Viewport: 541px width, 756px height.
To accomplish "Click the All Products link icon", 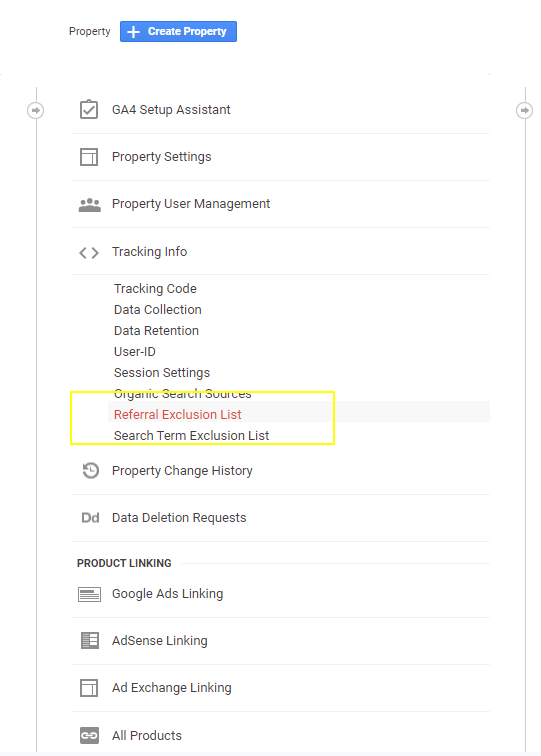I will tap(89, 735).
